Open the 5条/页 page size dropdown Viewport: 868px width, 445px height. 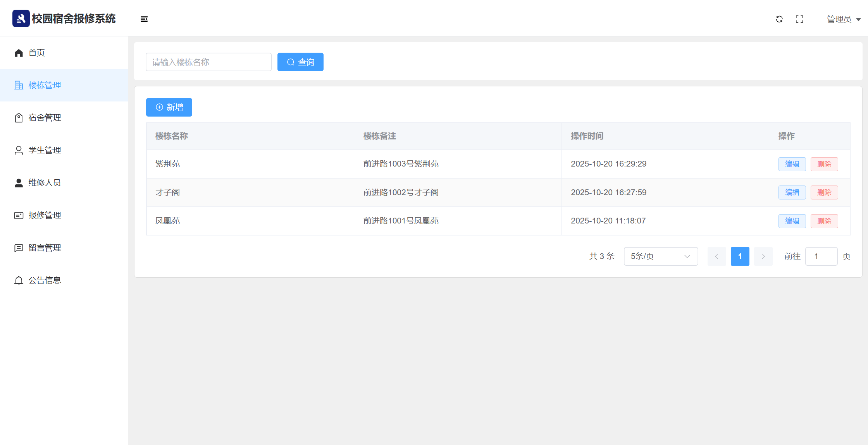(x=661, y=256)
